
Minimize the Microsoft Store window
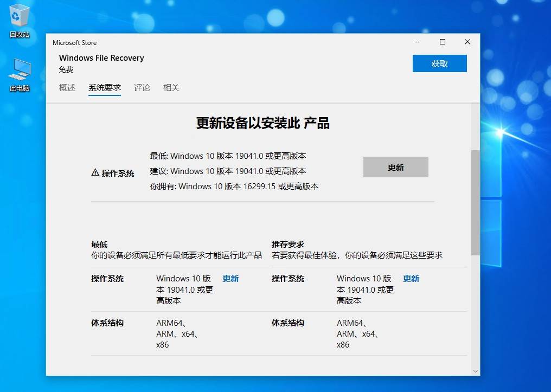(418, 42)
